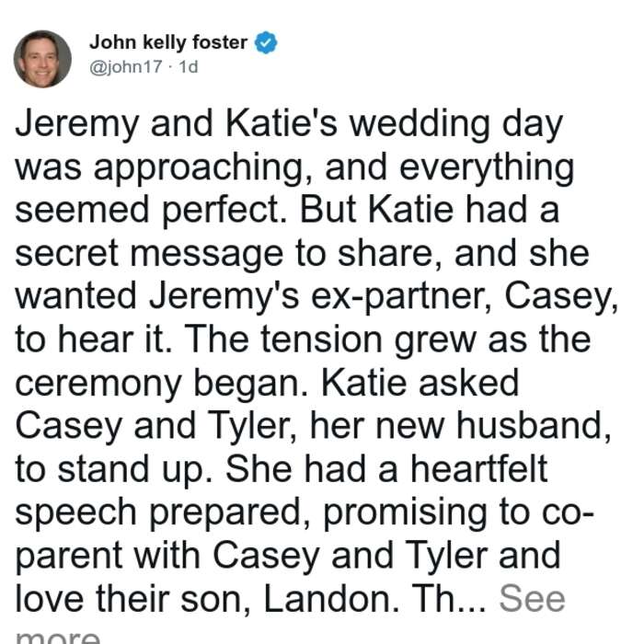
Task: Click the word heartfelt in the post
Action: pyautogui.click(x=479, y=468)
